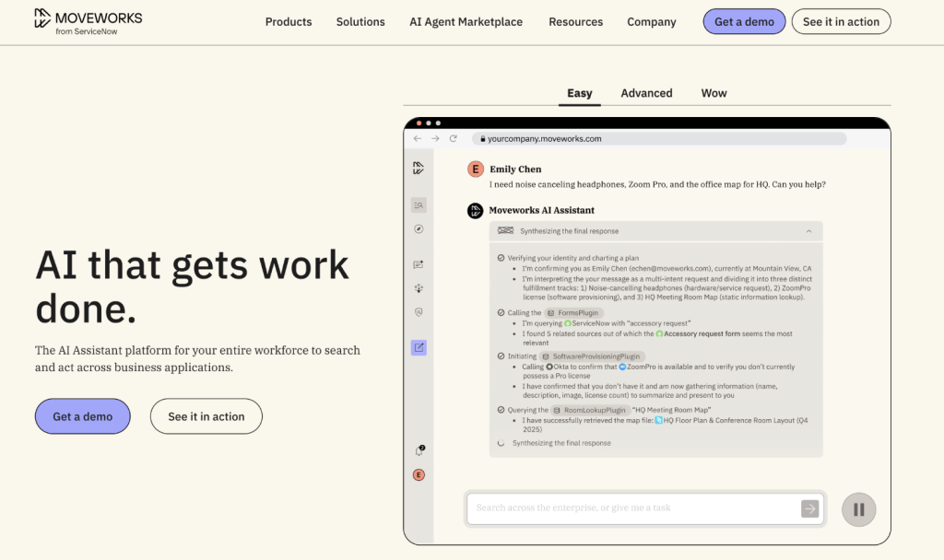The width and height of the screenshot is (944, 560).
Task: Click Emily Chen's orange avatar in chat
Action: pyautogui.click(x=476, y=169)
